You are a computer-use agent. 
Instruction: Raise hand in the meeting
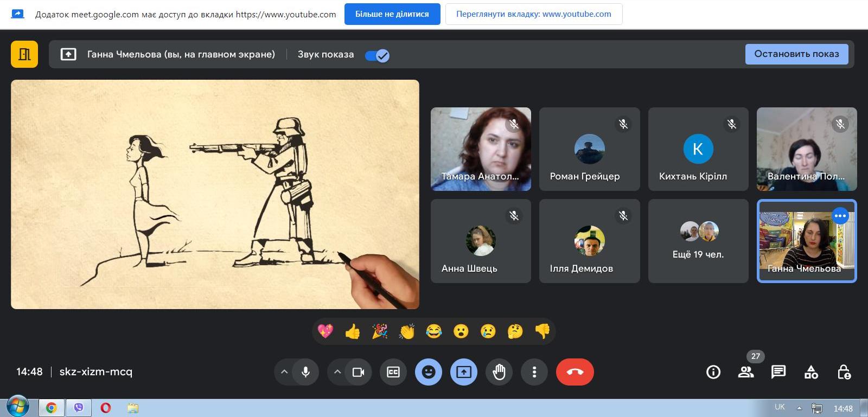[x=499, y=372]
